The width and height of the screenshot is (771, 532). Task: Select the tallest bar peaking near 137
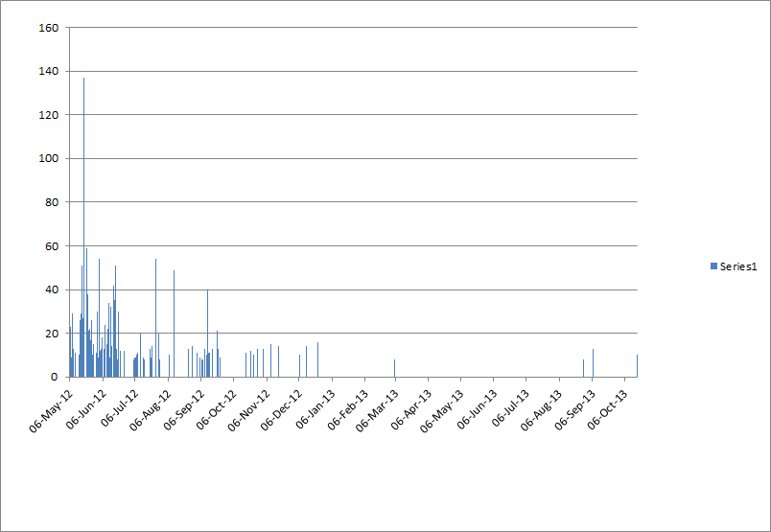point(83,227)
